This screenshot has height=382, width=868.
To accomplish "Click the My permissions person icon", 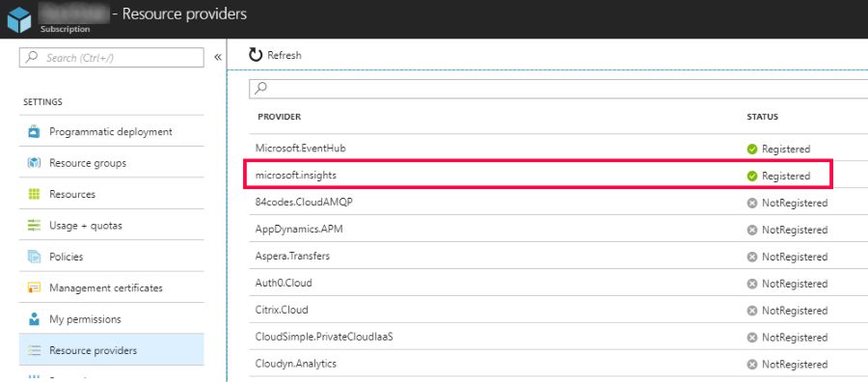I will coord(35,319).
